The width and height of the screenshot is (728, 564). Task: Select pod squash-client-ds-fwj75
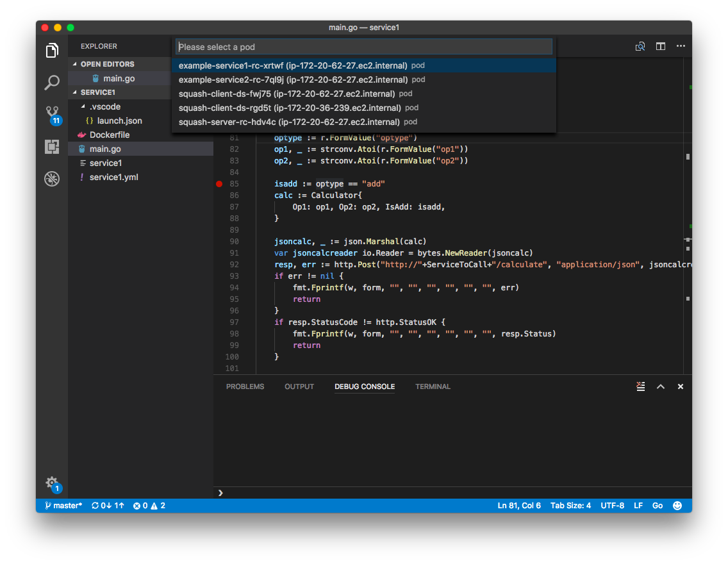363,94
